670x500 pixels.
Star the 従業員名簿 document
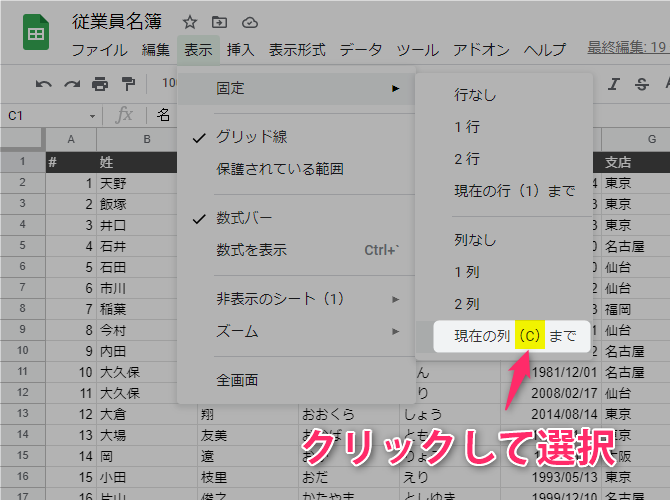click(x=190, y=22)
